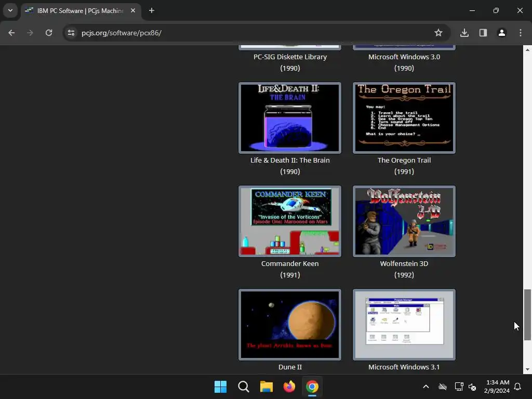Open File Explorer from taskbar
The image size is (532, 399).
click(267, 387)
